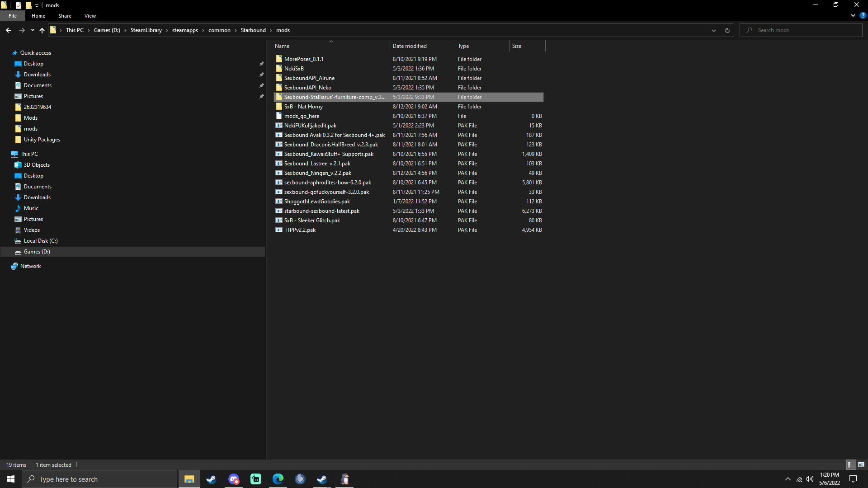
Task: Open the File menu
Action: tap(13, 16)
